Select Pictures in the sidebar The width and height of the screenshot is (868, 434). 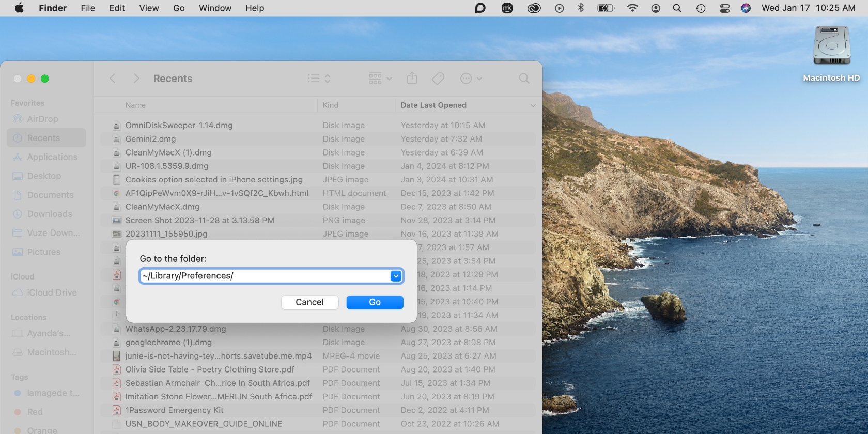click(47, 252)
